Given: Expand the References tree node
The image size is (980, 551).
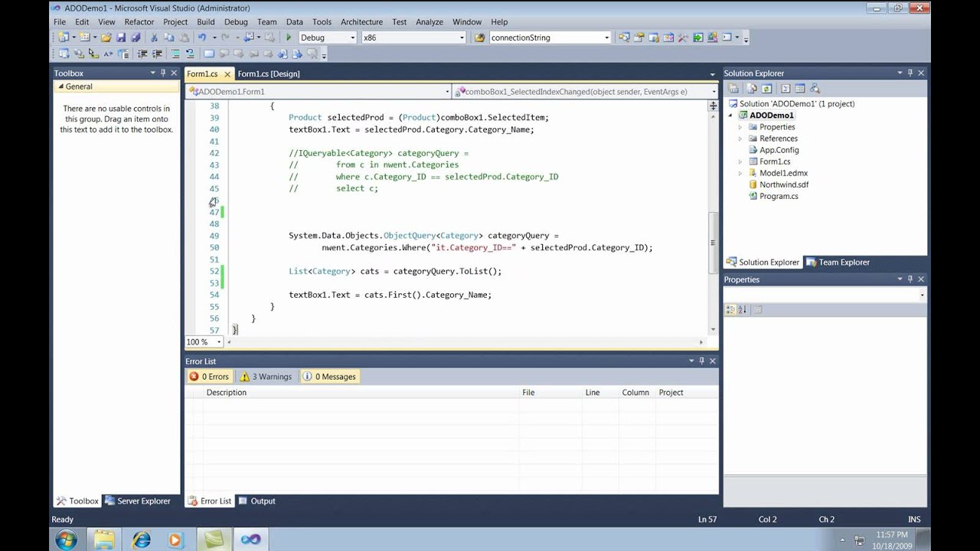Looking at the screenshot, I should click(740, 139).
